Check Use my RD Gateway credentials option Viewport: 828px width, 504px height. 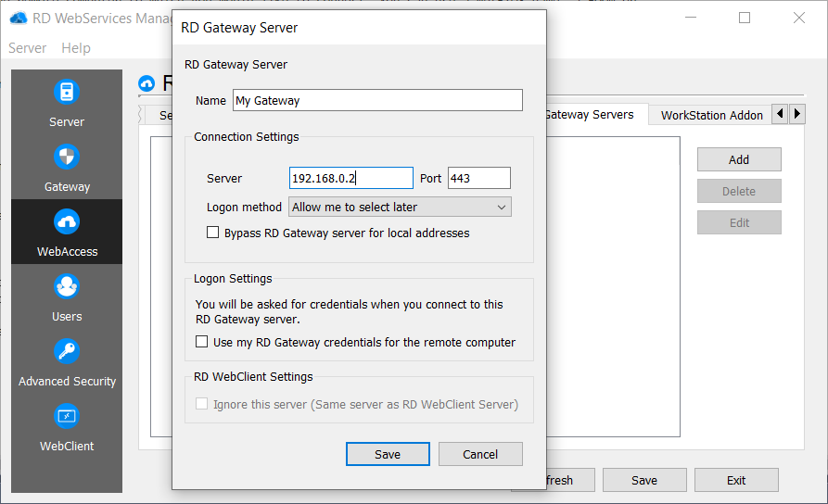[202, 343]
